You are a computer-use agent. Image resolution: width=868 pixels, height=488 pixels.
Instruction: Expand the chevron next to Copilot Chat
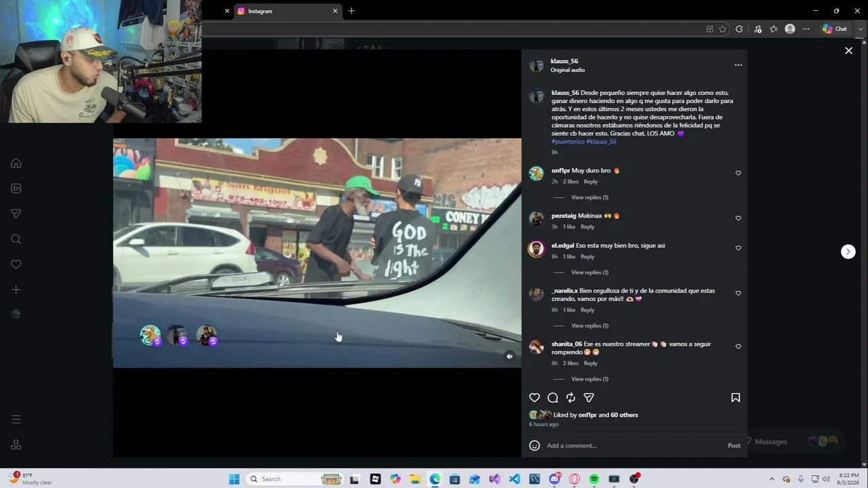pos(861,29)
